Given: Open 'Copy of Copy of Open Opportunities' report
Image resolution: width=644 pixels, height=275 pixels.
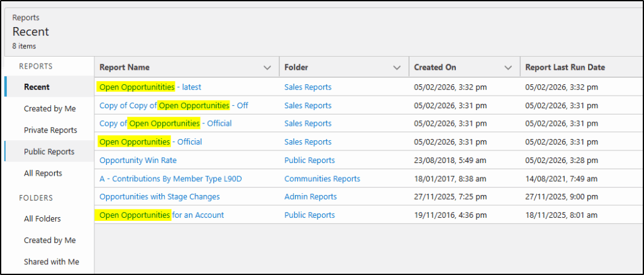Looking at the screenshot, I should 174,105.
